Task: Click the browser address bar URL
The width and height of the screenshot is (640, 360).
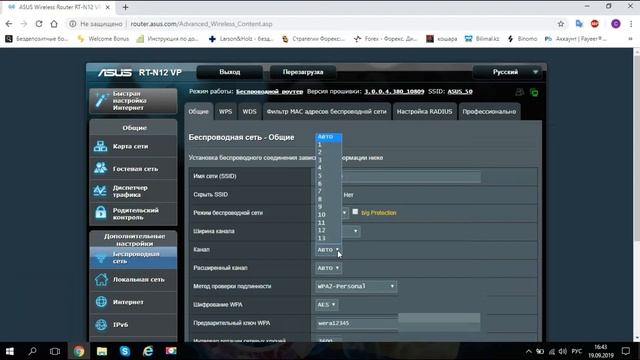Action: pyautogui.click(x=201, y=24)
